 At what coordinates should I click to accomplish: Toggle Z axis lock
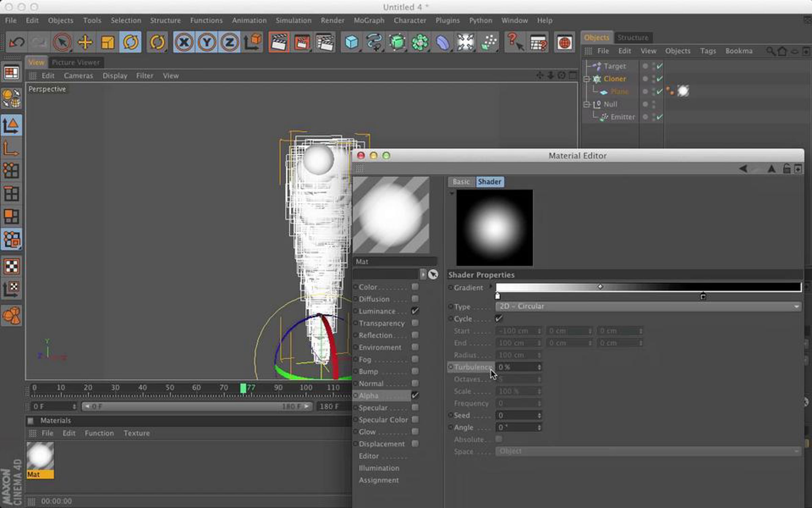pyautogui.click(x=229, y=42)
